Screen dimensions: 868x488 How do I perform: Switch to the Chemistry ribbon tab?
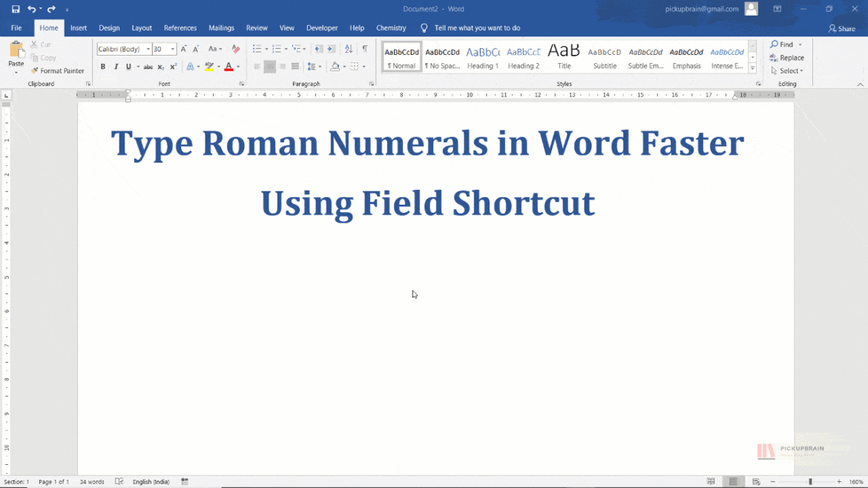pyautogui.click(x=391, y=27)
